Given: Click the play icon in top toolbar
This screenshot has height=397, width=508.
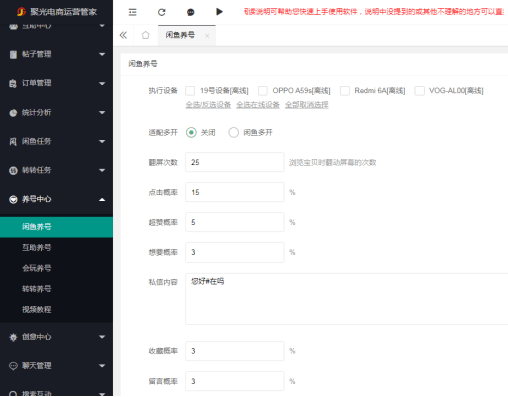Looking at the screenshot, I should 219,12.
